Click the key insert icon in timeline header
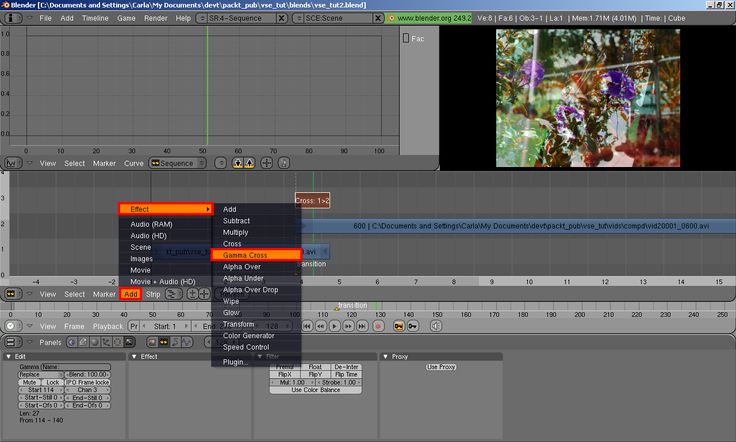Viewport: 736px width, 442px height. tap(399, 326)
